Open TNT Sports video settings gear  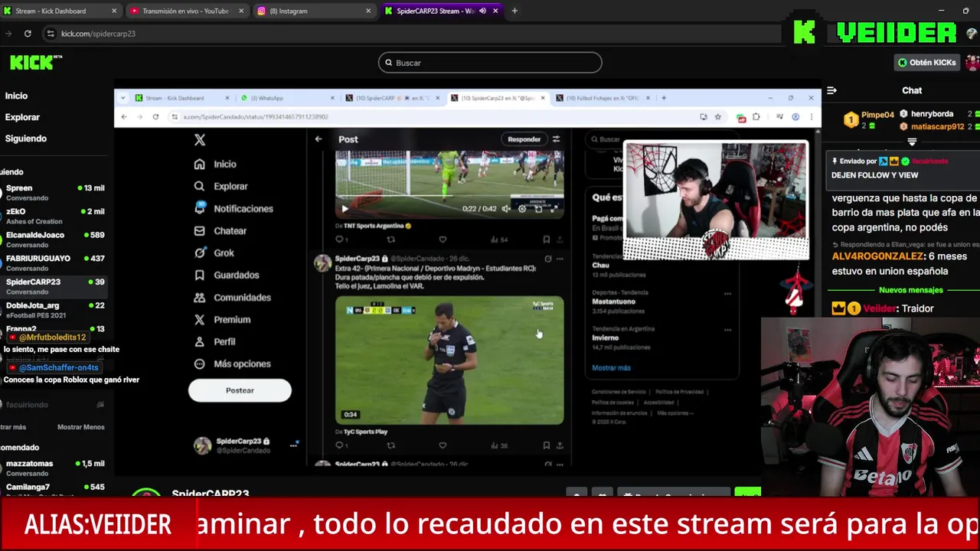[x=522, y=208]
